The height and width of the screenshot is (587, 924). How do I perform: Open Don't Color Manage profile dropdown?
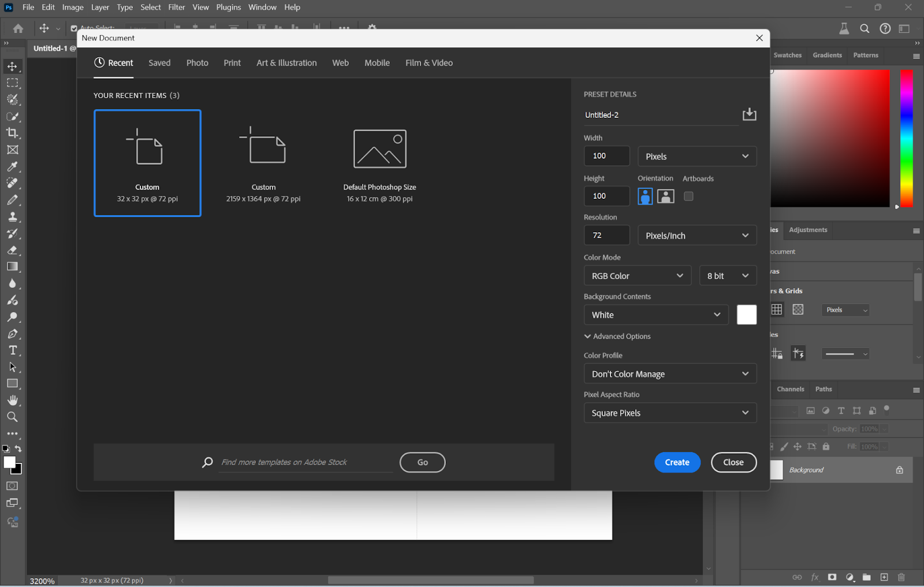[670, 374]
